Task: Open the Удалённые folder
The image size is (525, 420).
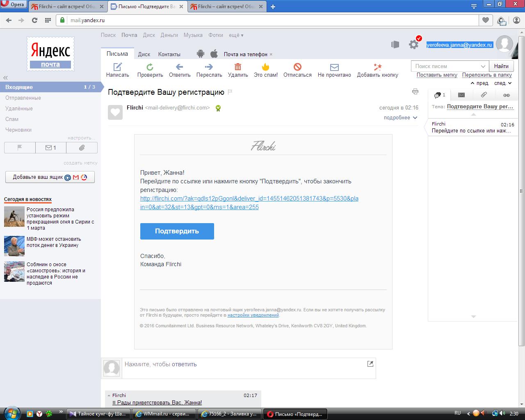Action: coord(19,108)
